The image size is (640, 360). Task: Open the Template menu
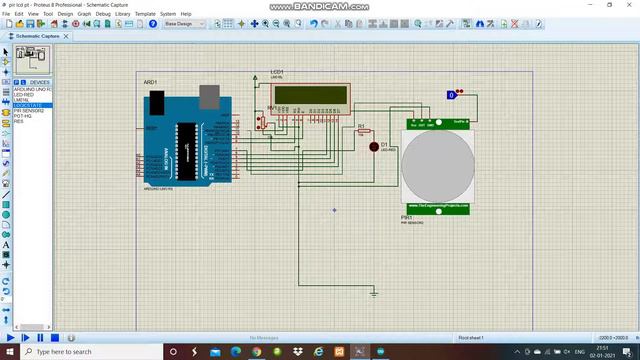[x=145, y=14]
